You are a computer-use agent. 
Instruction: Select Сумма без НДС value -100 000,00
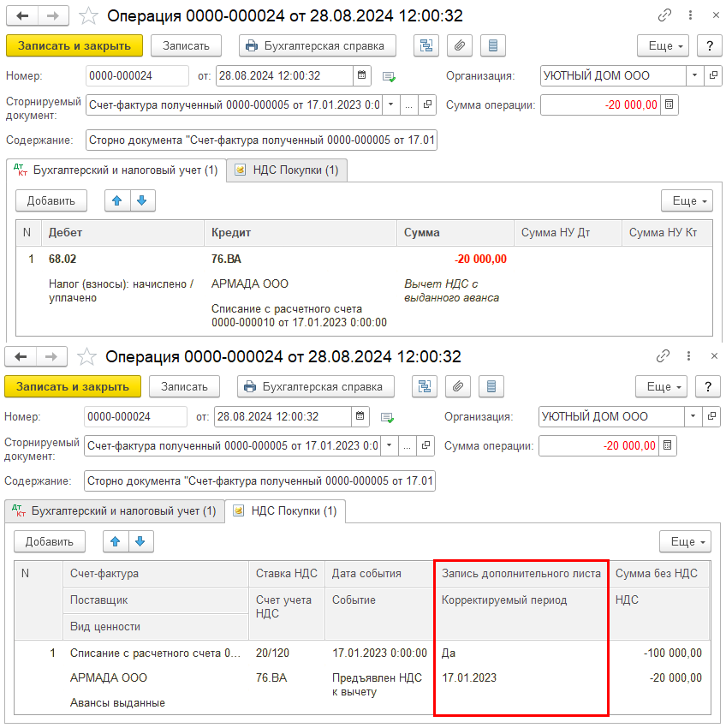pos(673,653)
